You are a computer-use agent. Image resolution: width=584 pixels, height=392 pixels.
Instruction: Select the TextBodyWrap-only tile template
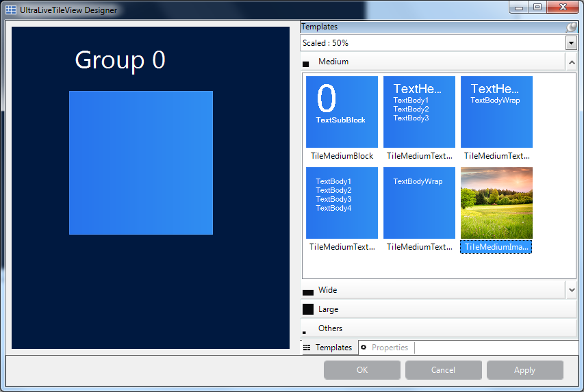419,202
